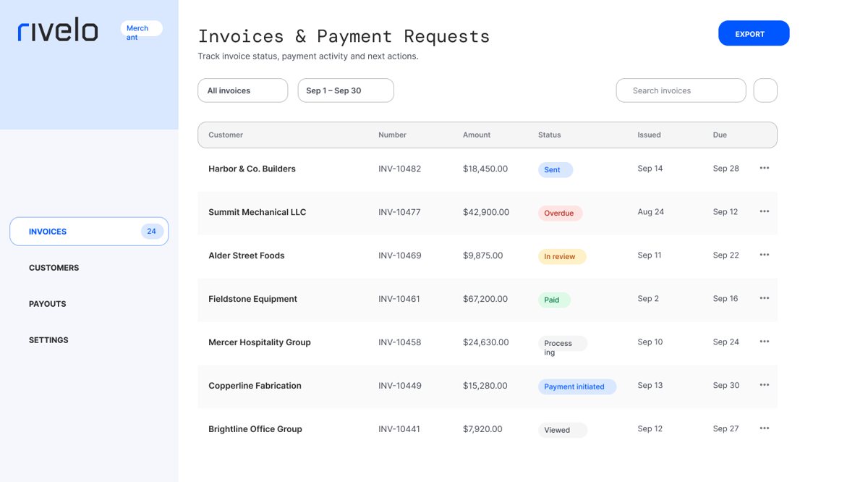
Task: Select customer Brightline Office Group
Action: pyautogui.click(x=255, y=429)
